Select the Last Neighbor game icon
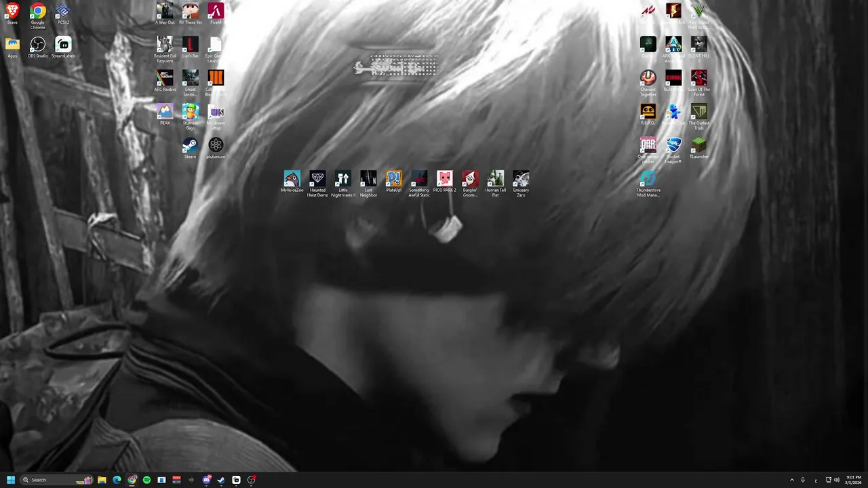Viewport: 868px width, 488px height. pyautogui.click(x=368, y=184)
